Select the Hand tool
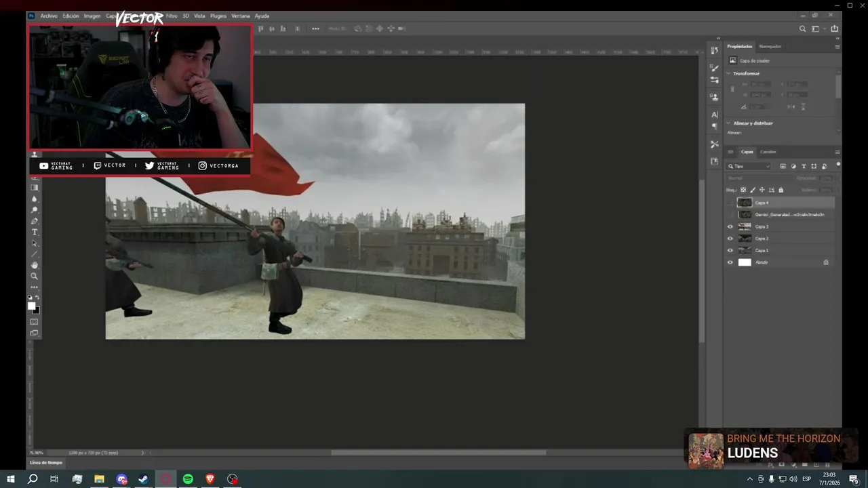 [x=35, y=265]
